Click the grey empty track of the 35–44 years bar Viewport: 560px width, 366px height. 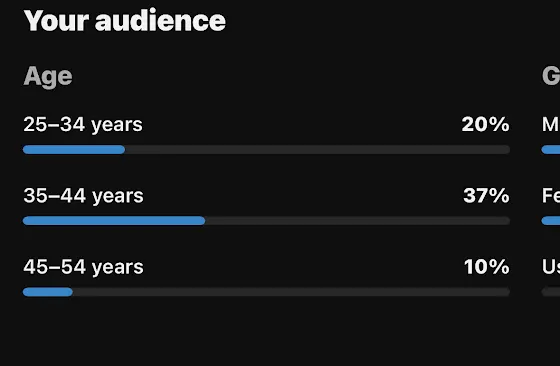point(358,221)
